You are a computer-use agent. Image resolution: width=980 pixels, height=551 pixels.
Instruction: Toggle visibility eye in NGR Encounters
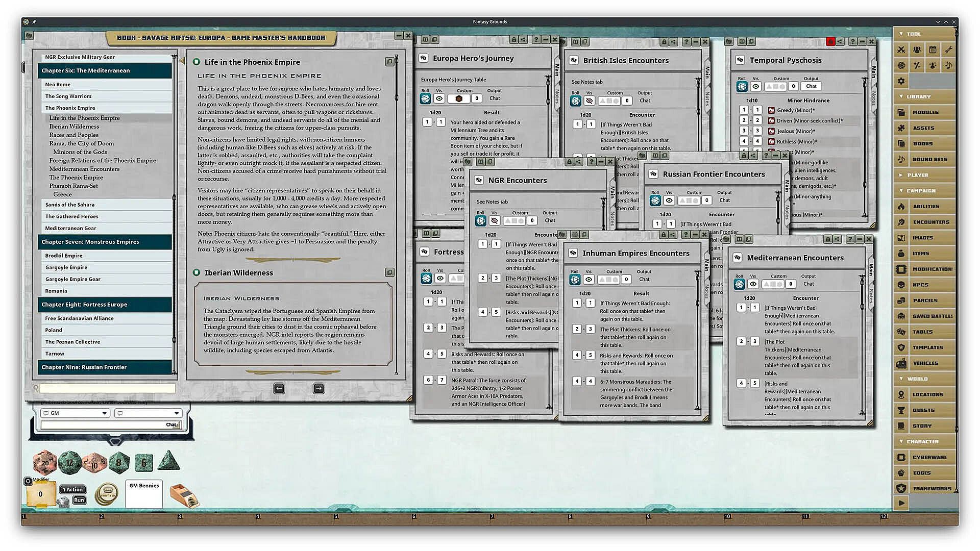(x=494, y=221)
